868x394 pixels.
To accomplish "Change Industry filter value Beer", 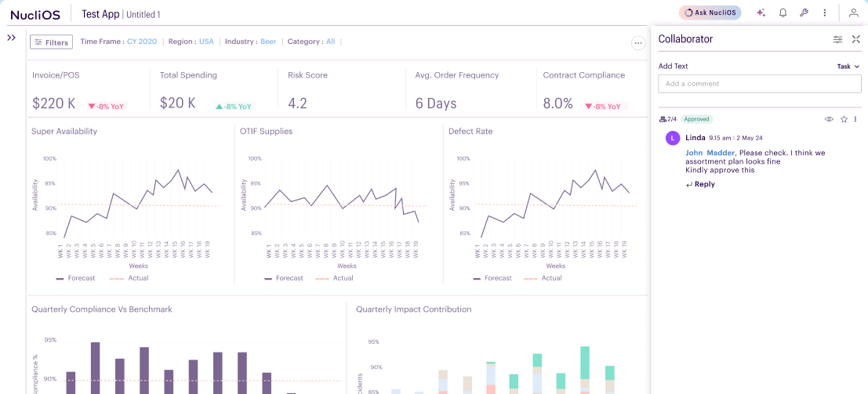I will coord(268,42).
